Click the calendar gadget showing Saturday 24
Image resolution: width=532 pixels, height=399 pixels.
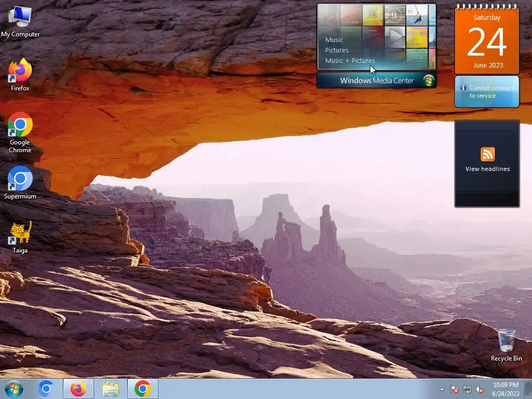pyautogui.click(x=487, y=40)
